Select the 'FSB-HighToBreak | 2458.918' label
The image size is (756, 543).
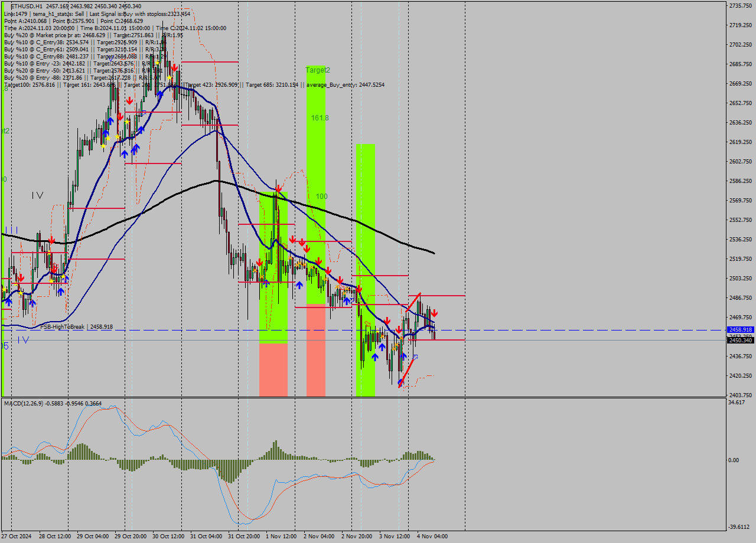(x=76, y=326)
